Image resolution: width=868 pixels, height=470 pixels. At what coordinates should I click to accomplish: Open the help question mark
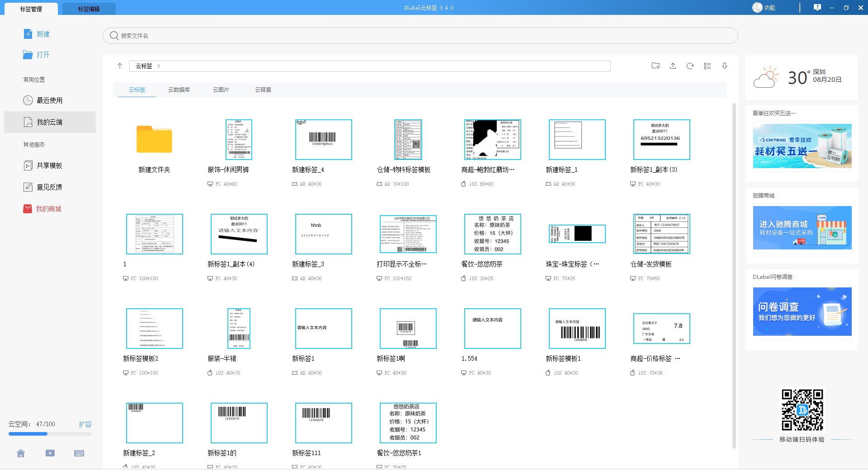pyautogui.click(x=817, y=7)
